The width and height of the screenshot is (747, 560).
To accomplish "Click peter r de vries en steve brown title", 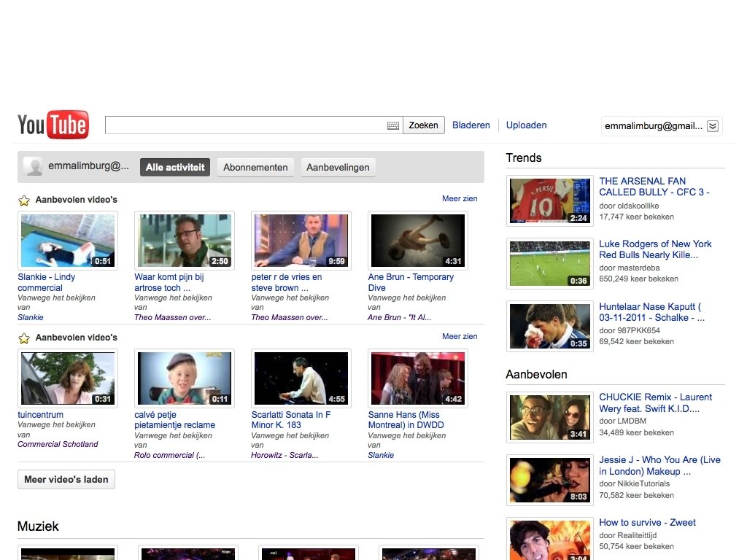I will click(x=287, y=282).
